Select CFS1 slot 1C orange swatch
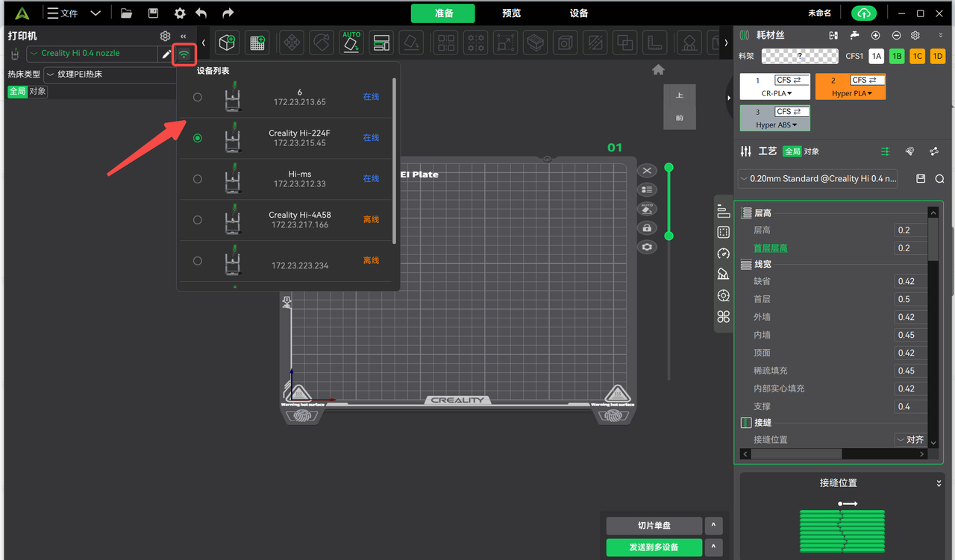The image size is (955, 560). (917, 56)
